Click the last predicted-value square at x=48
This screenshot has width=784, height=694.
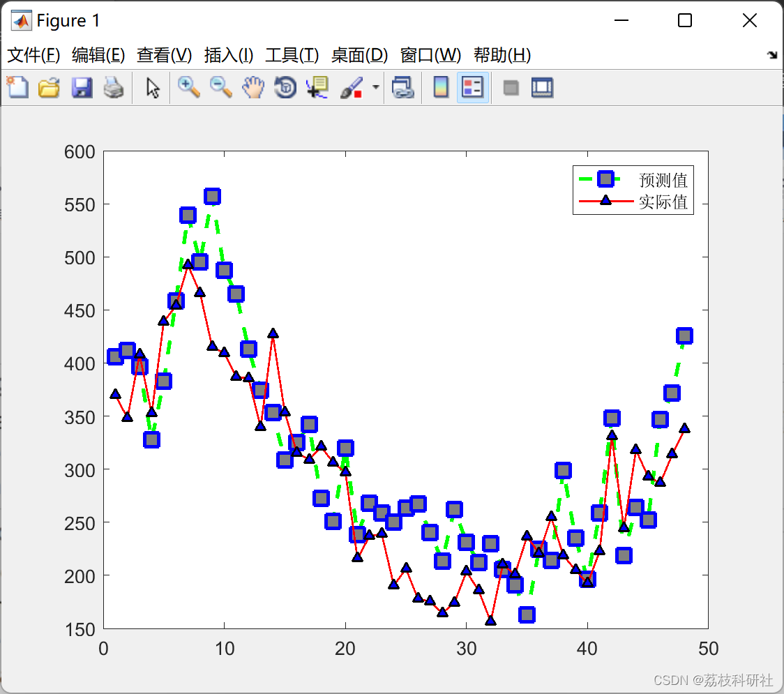(684, 336)
